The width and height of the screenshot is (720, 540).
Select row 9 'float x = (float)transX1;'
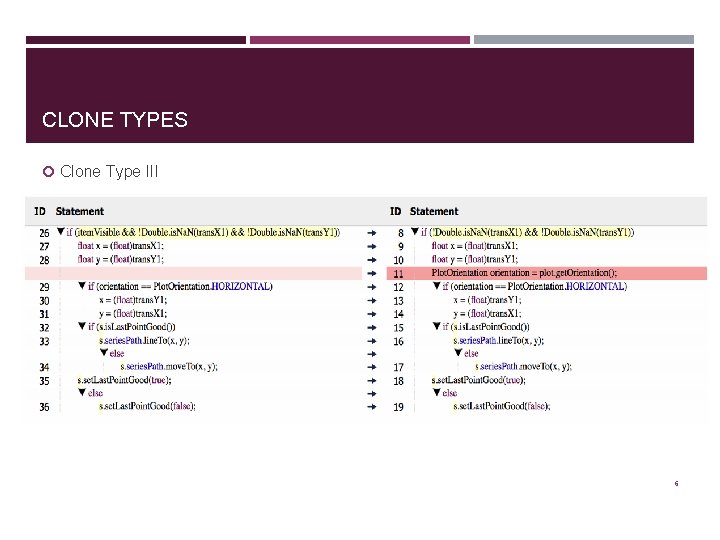475,246
